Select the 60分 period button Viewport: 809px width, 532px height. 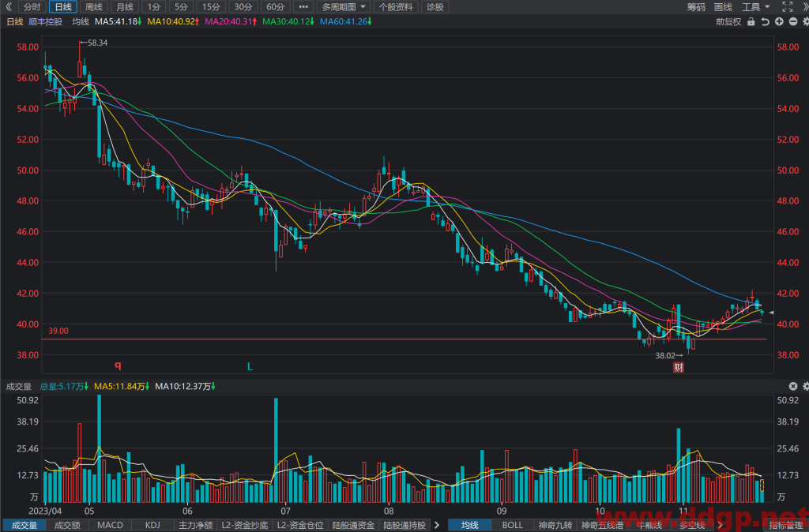pyautogui.click(x=276, y=6)
